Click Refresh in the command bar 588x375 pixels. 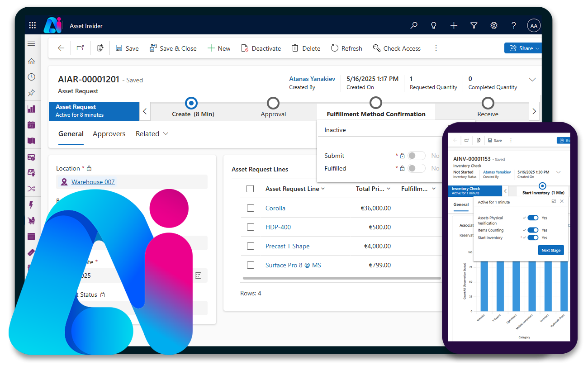(x=346, y=48)
